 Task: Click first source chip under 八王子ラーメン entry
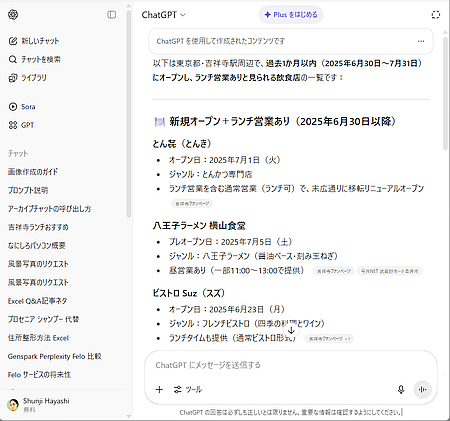point(334,271)
